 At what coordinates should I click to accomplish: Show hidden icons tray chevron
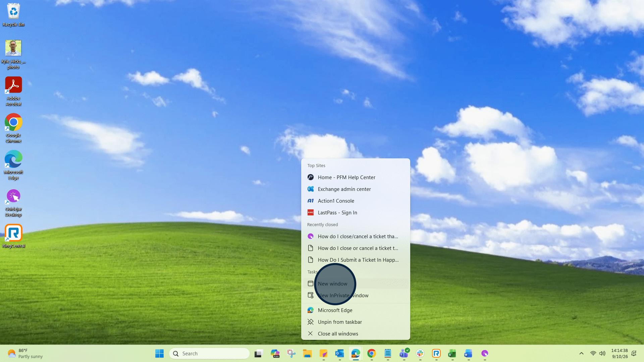[x=581, y=353]
